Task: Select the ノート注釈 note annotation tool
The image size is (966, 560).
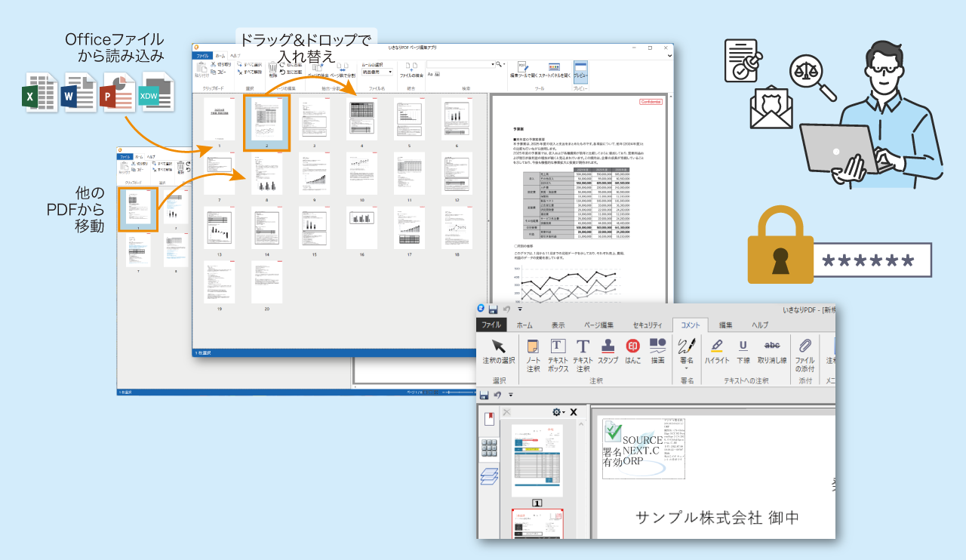Action: tap(533, 354)
